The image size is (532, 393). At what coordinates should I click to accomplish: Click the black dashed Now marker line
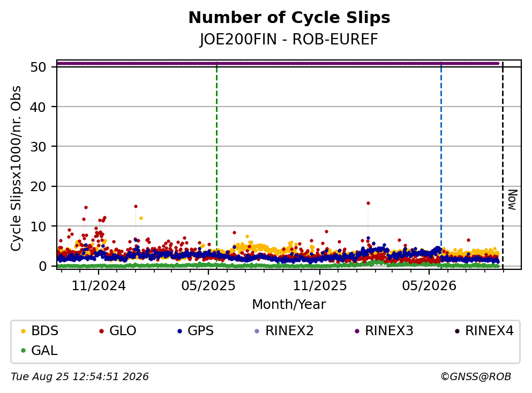(503, 166)
